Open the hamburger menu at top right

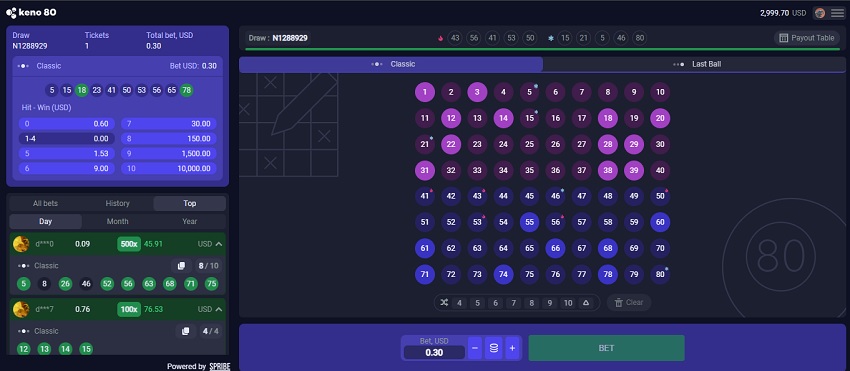[x=837, y=13]
